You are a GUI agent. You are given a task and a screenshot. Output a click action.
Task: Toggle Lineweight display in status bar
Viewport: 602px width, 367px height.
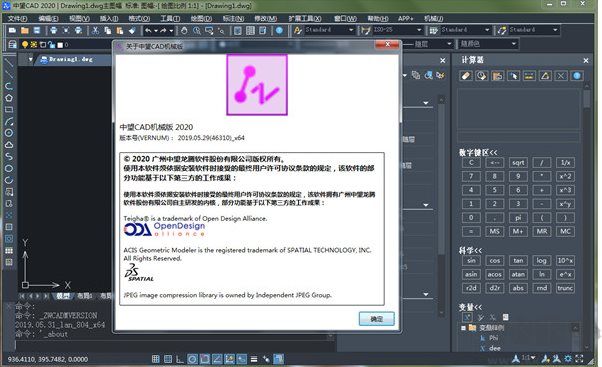pos(254,359)
